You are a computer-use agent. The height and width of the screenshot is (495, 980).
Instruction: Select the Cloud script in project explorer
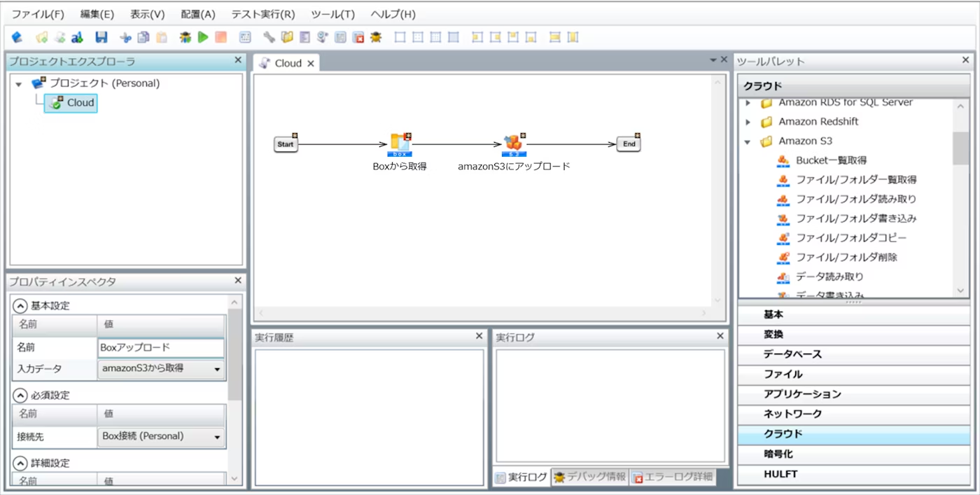coord(71,103)
